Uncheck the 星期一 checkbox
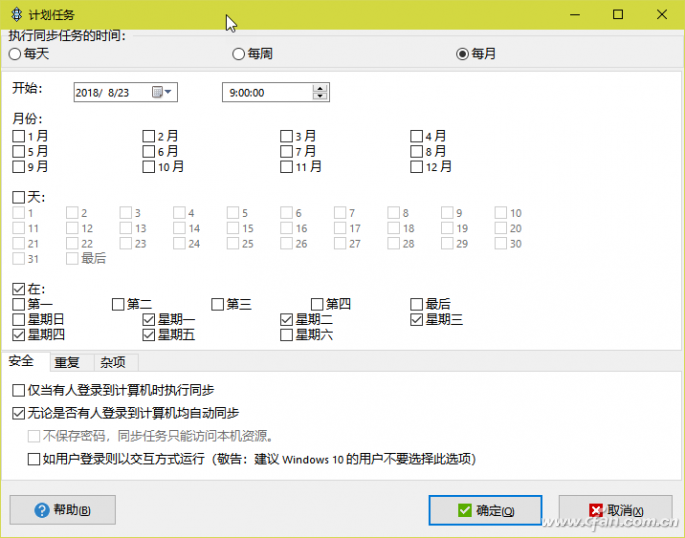The height and width of the screenshot is (538, 685). [149, 320]
